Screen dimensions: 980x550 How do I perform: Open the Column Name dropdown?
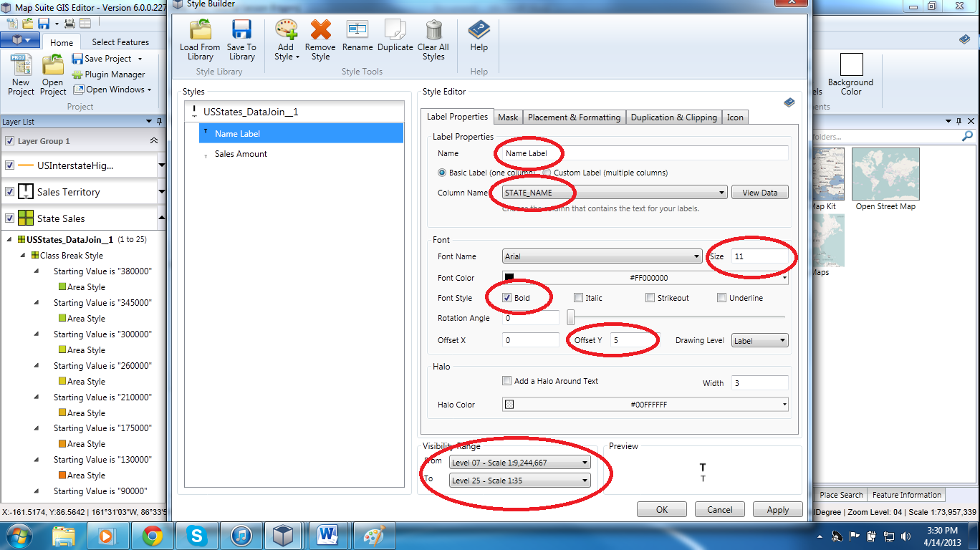coord(721,193)
